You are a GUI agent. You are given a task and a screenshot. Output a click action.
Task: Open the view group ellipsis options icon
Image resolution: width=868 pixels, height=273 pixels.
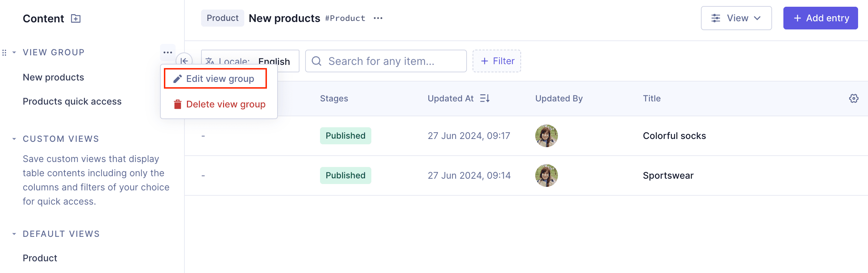pyautogui.click(x=167, y=52)
